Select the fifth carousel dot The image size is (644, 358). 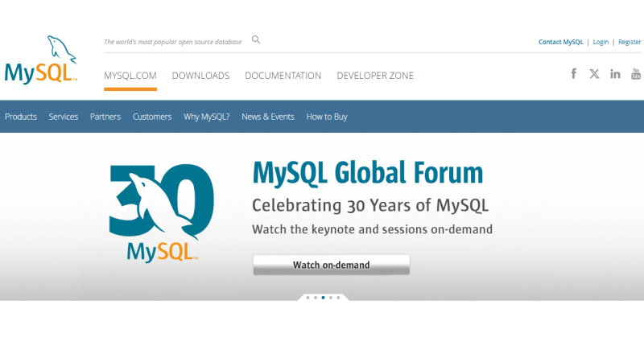[x=338, y=298]
